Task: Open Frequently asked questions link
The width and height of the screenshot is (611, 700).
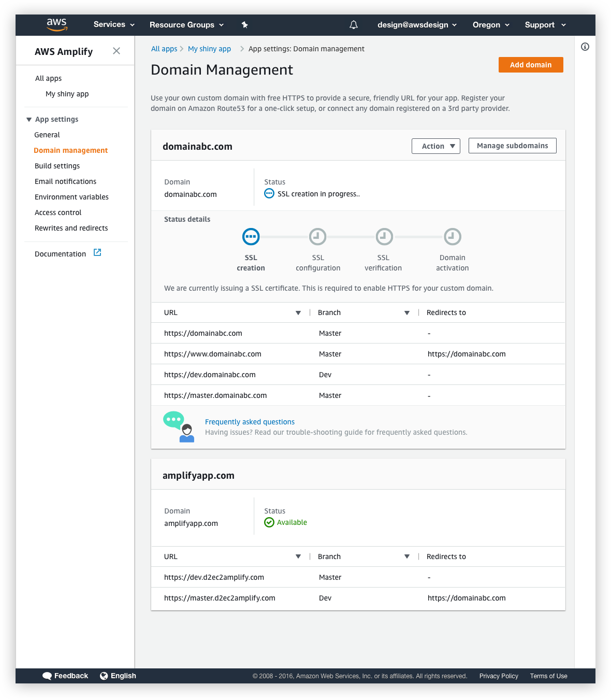Action: coord(250,422)
